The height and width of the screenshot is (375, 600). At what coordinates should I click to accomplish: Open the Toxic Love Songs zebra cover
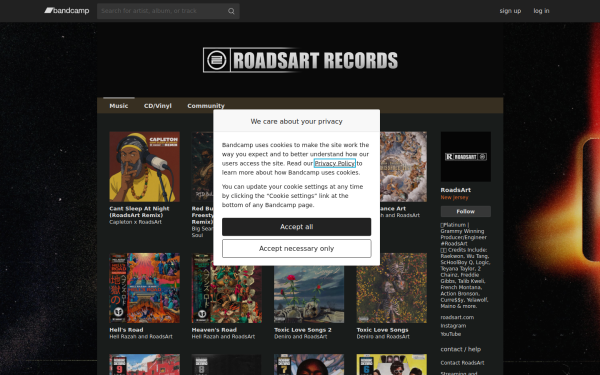[391, 288]
